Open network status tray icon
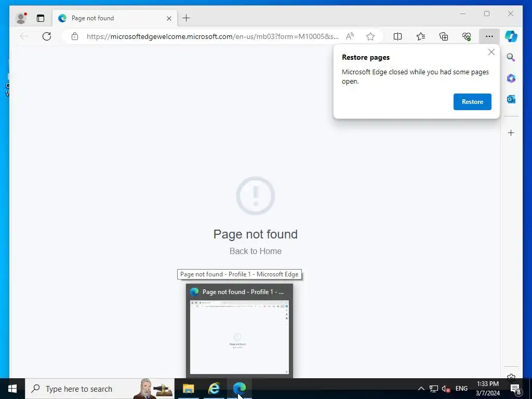 [434, 389]
